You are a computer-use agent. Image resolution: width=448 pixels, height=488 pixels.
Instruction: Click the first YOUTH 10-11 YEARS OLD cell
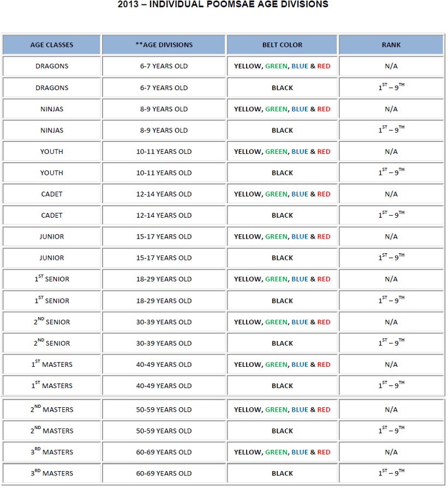(x=164, y=152)
